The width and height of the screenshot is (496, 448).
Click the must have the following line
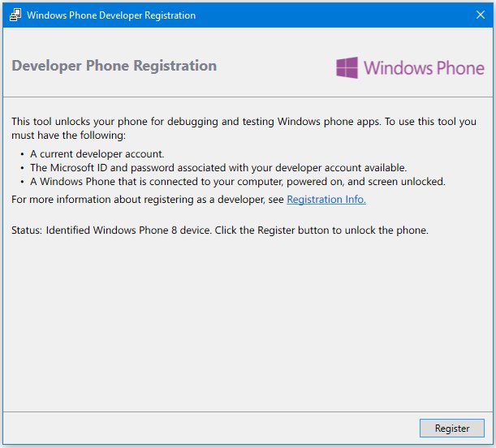click(68, 136)
